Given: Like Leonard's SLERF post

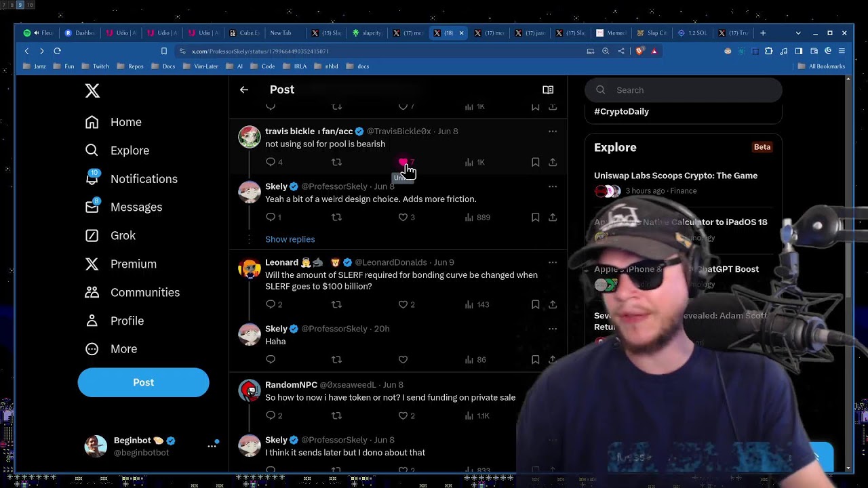Looking at the screenshot, I should pos(403,304).
